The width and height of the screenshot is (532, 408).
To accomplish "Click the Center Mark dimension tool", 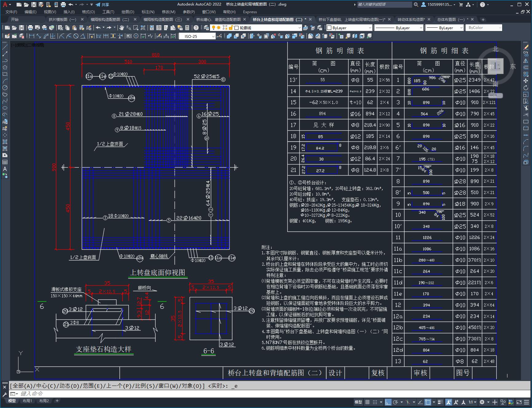I will [x=136, y=36].
